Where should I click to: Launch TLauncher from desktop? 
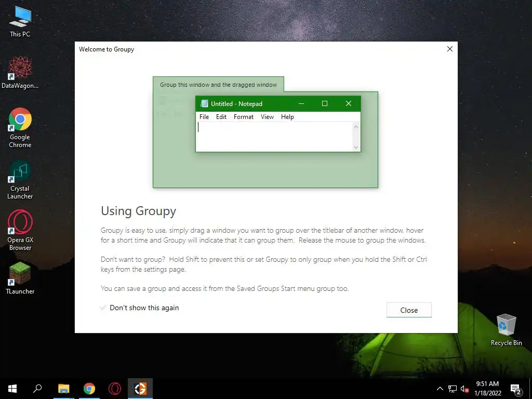pyautogui.click(x=20, y=278)
